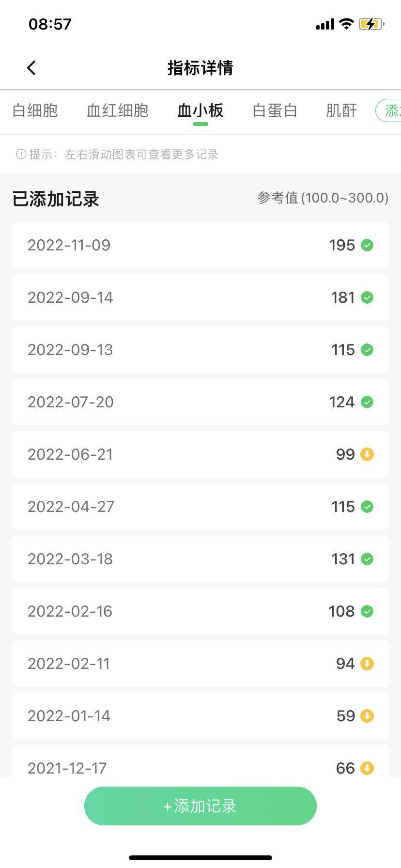Viewport: 401px width, 868px height.
Task: Tap green check icon beside 195
Action: coord(367,245)
